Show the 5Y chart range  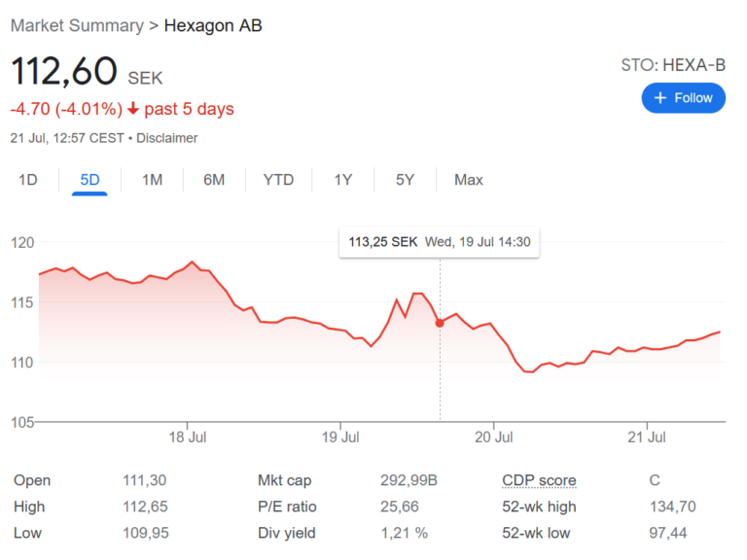point(405,180)
